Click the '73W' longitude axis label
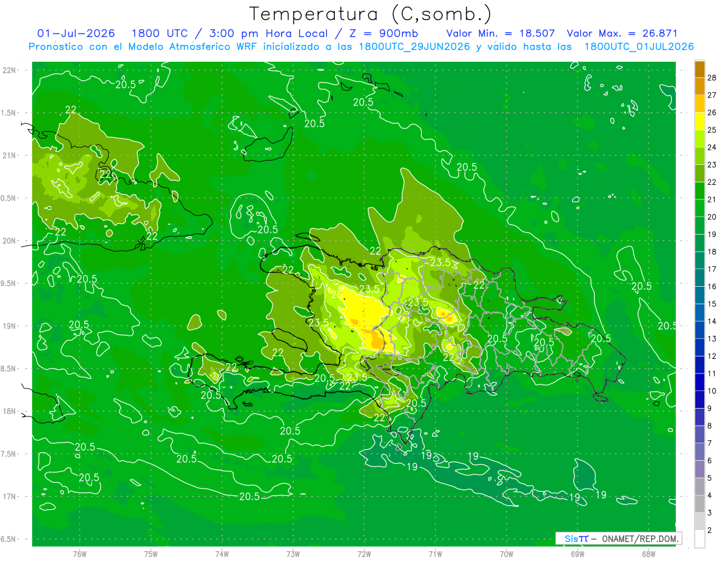The width and height of the screenshot is (728, 562). 293,554
